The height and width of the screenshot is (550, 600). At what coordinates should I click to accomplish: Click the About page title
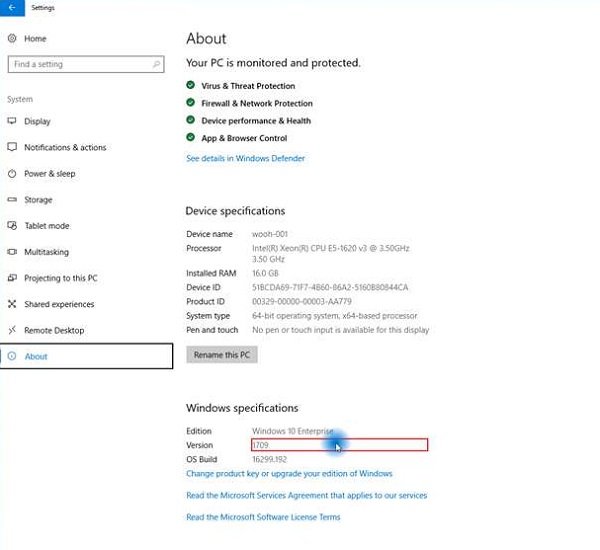(206, 39)
